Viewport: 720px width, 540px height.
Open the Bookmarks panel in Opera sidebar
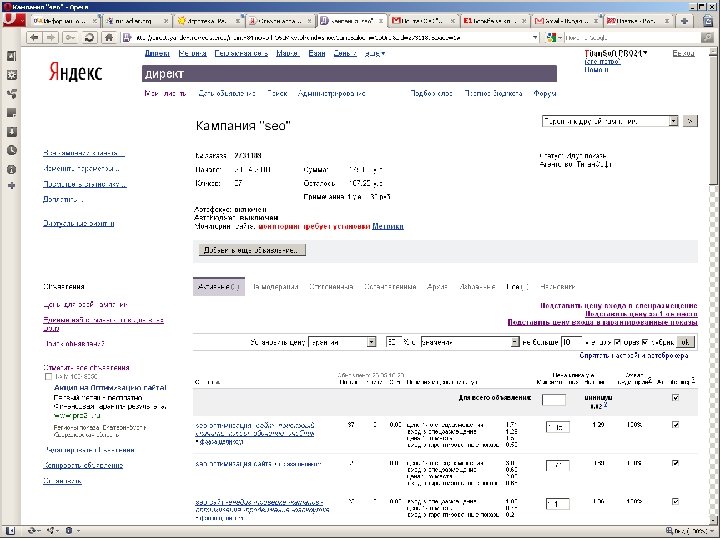(x=11, y=56)
